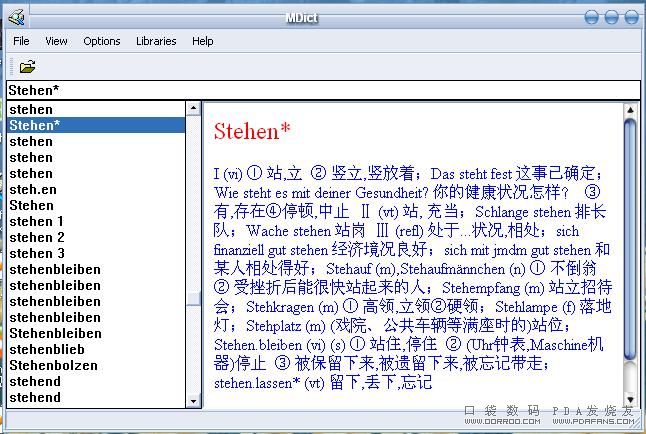Open the Options menu
The height and width of the screenshot is (434, 646).
point(102,41)
